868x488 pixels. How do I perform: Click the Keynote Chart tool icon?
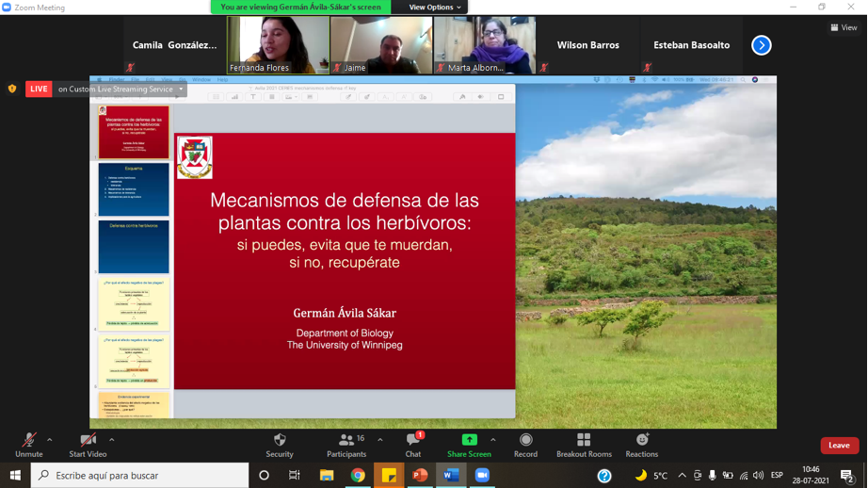[234, 96]
